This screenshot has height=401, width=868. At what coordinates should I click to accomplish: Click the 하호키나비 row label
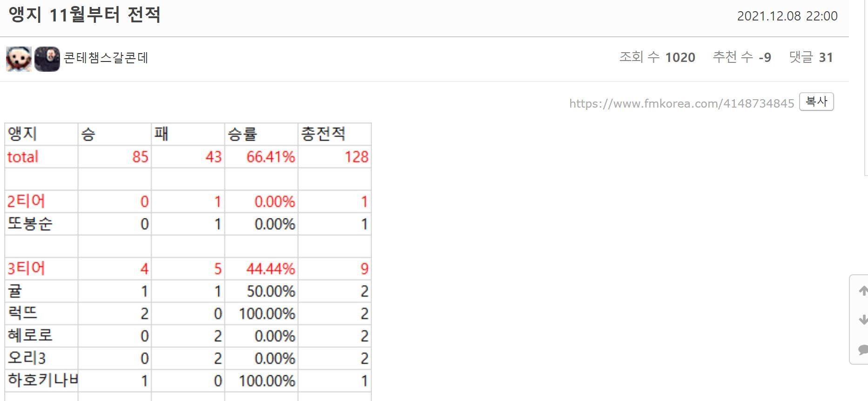click(x=41, y=381)
